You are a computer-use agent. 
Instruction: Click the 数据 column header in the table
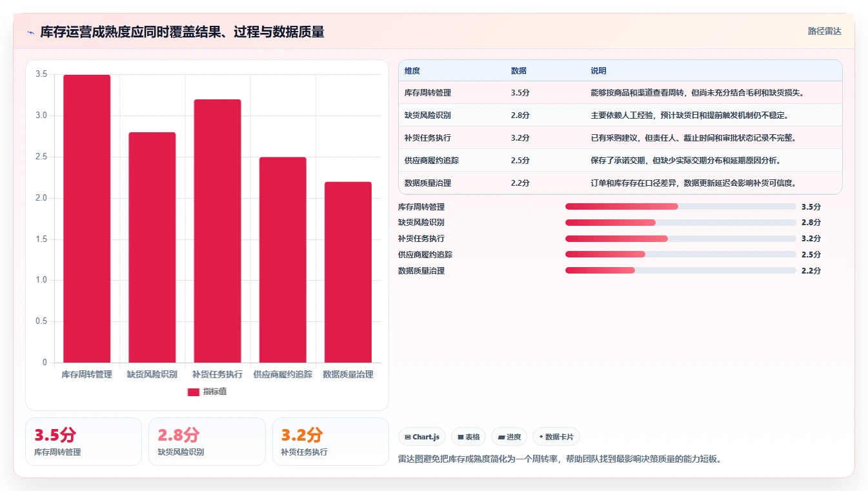(519, 71)
